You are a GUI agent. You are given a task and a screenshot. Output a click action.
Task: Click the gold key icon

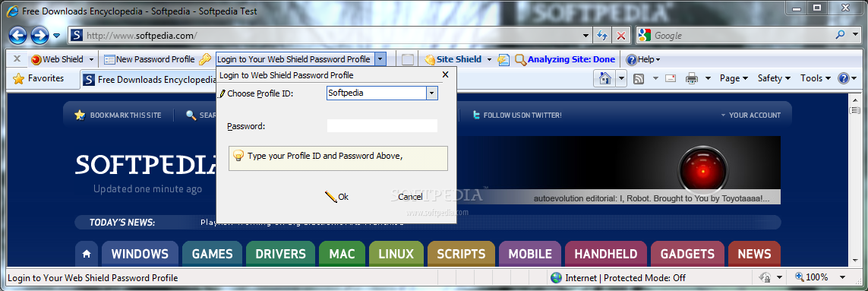click(x=205, y=59)
